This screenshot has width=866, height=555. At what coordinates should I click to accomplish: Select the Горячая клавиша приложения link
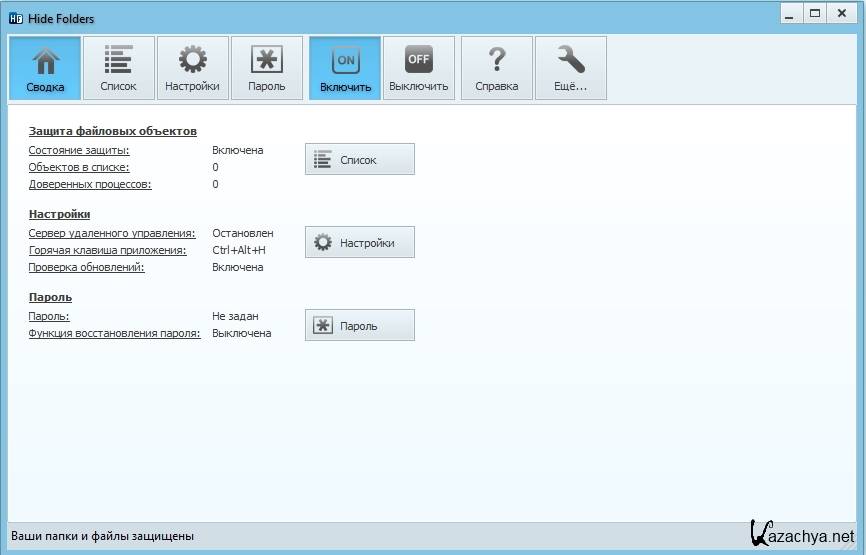coord(107,250)
